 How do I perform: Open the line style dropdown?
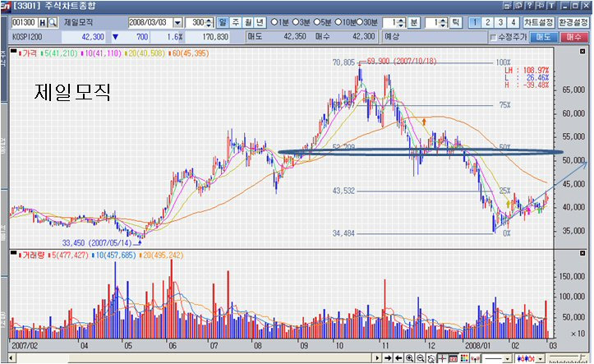[508, 358]
